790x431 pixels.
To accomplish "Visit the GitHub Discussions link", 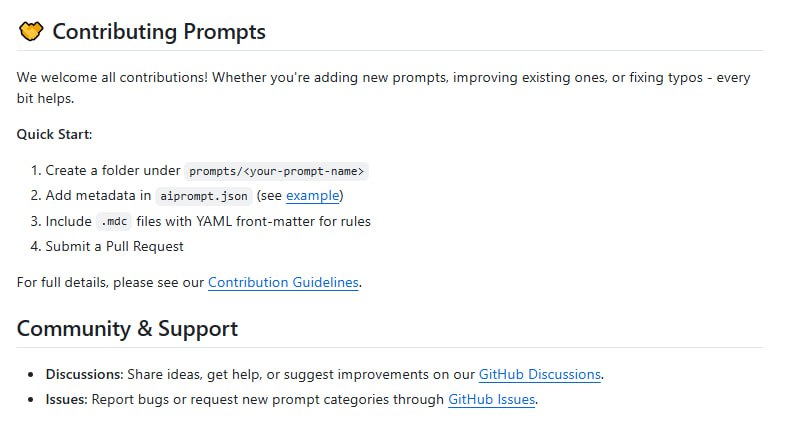I will [539, 375].
